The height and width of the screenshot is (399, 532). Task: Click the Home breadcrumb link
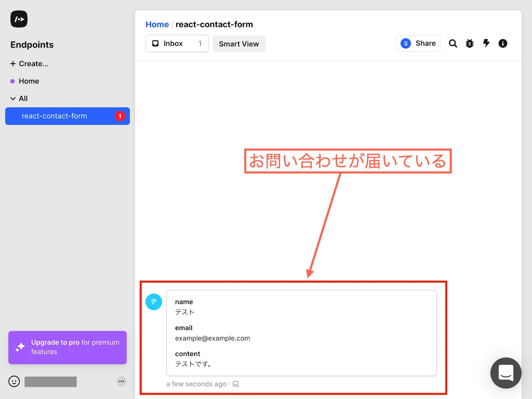[157, 24]
